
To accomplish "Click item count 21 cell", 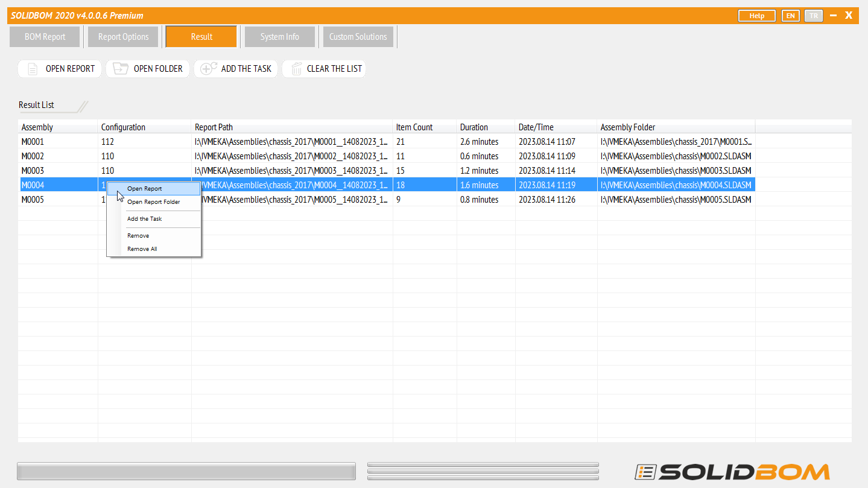I will pos(425,142).
